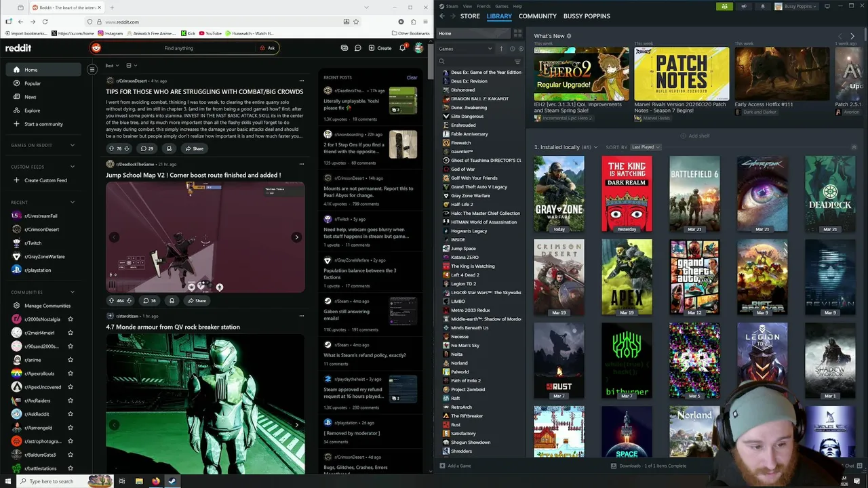Collapse Recent section in Reddit sidebar
The height and width of the screenshot is (488, 868).
(x=73, y=202)
